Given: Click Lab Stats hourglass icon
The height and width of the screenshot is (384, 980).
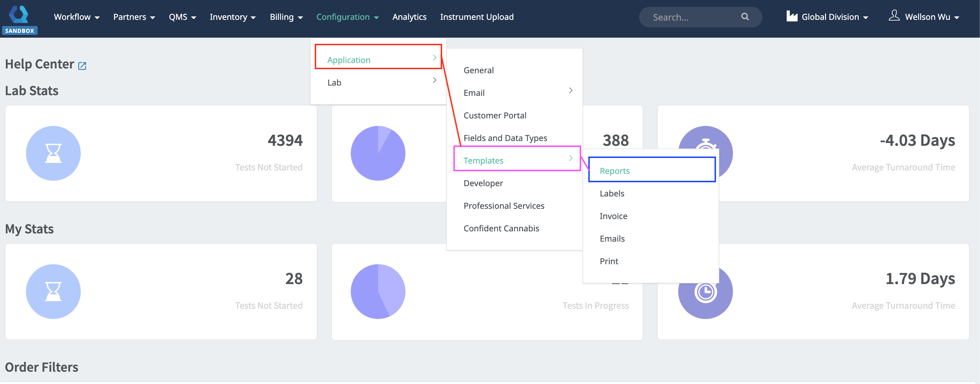Looking at the screenshot, I should (53, 153).
